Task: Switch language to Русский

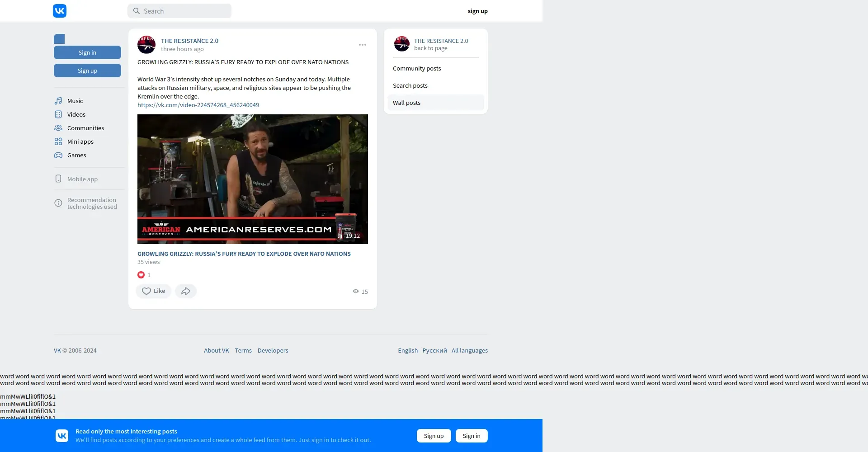Action: [x=434, y=350]
